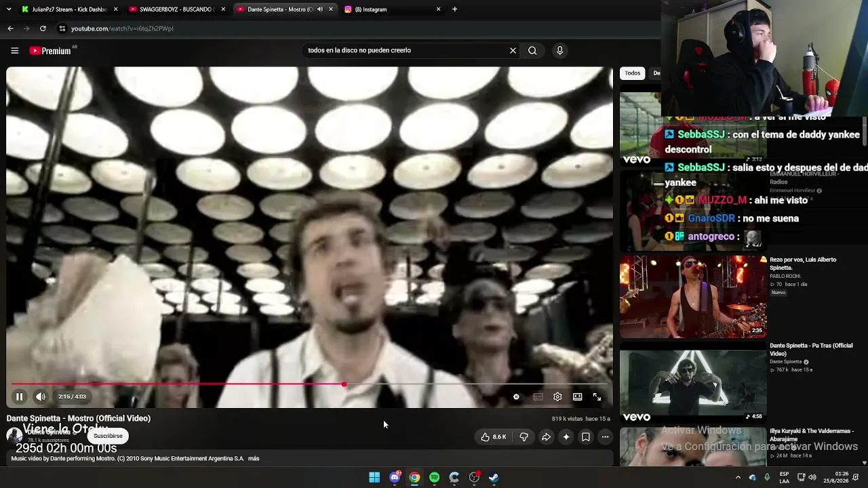Run search with the magnifier button

(x=532, y=50)
